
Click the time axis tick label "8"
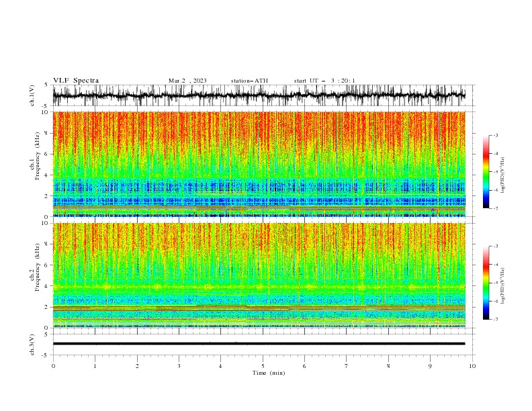388,366
